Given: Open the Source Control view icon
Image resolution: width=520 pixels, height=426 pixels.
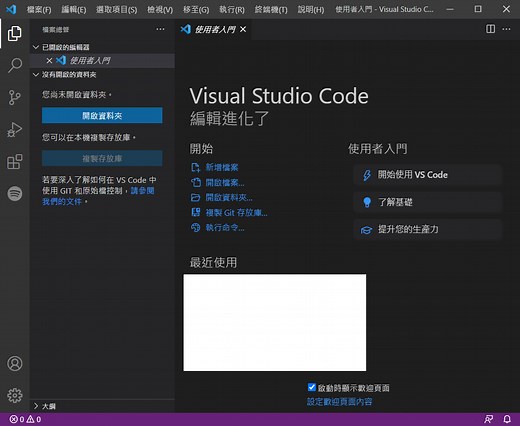Looking at the screenshot, I should (15, 97).
